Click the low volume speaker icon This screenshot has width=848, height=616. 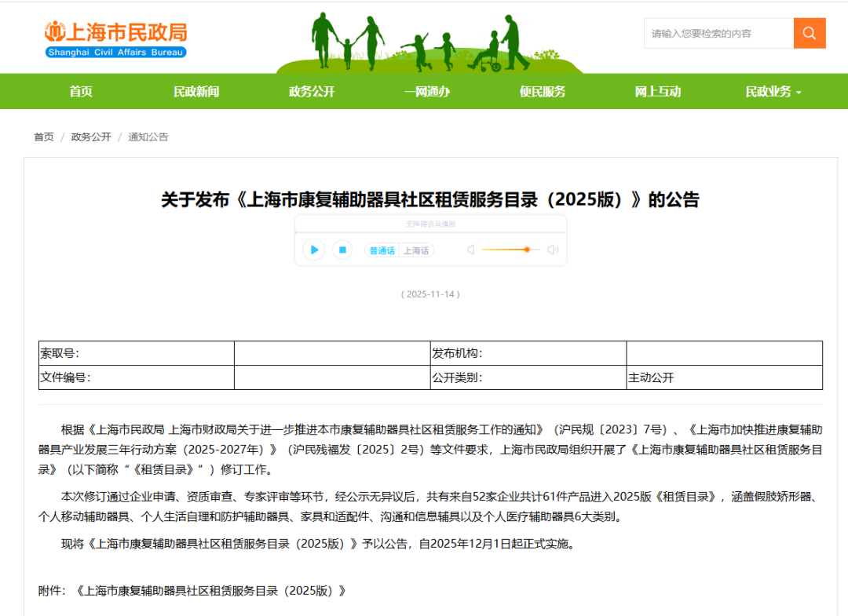pos(471,250)
